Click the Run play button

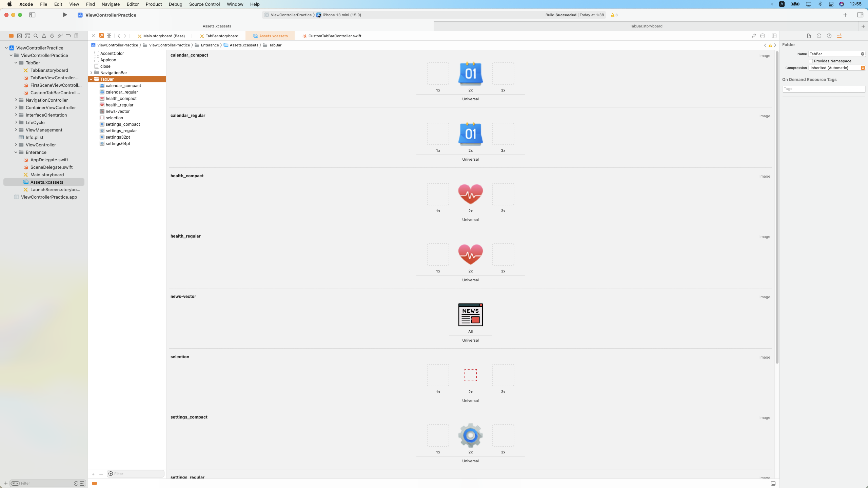pos(65,15)
